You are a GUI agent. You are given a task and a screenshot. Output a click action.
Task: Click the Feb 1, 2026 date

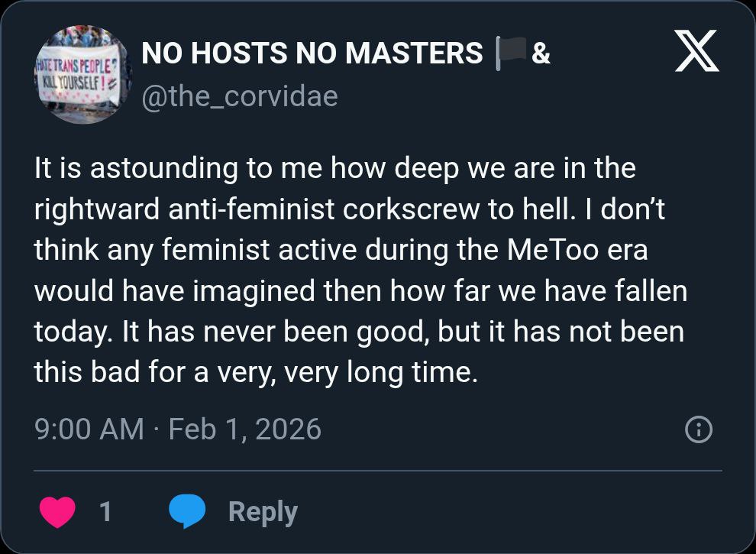point(245,429)
